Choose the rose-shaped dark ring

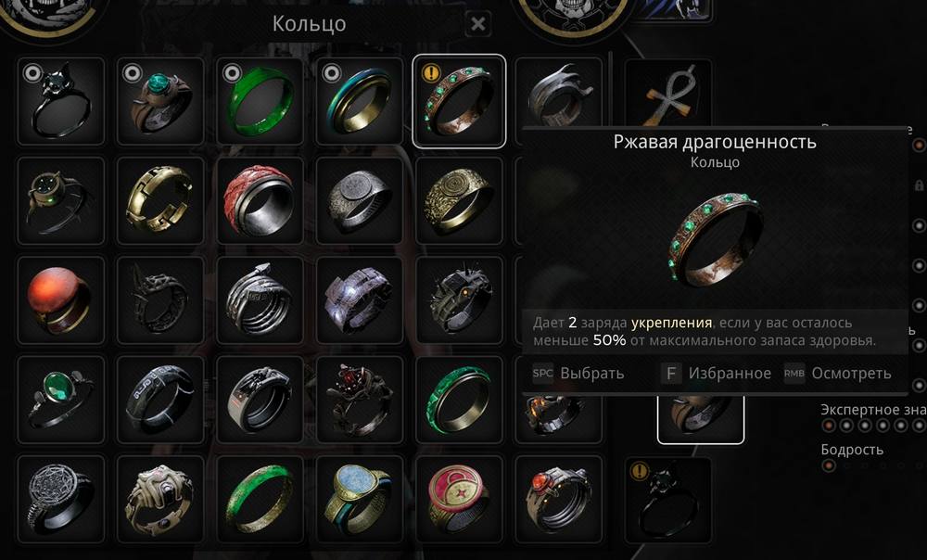click(360, 400)
